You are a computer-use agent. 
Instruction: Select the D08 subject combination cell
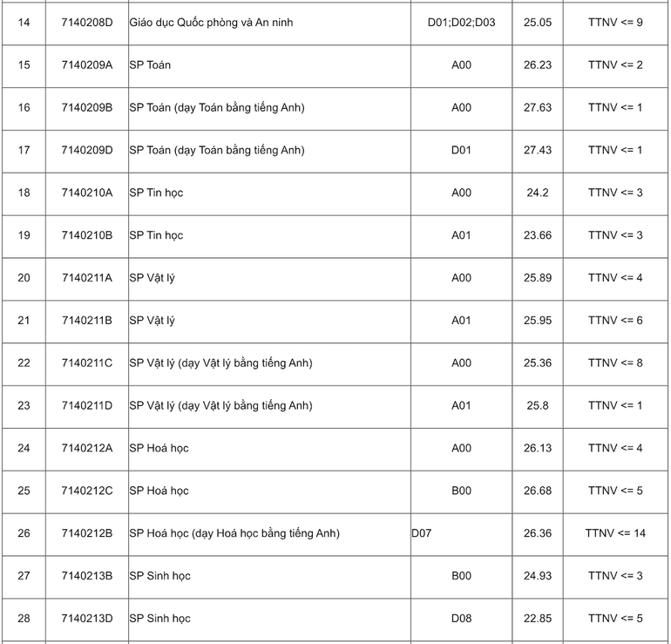pos(461,619)
